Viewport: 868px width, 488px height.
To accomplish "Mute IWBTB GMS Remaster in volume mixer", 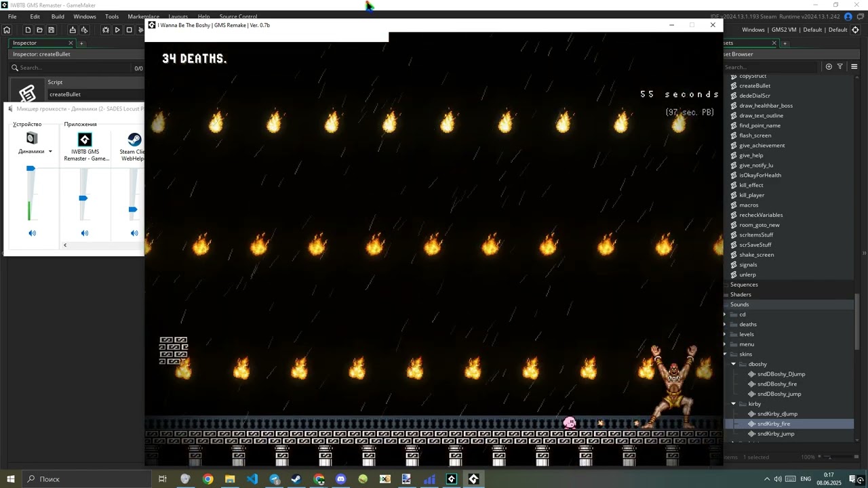I will click(x=84, y=233).
